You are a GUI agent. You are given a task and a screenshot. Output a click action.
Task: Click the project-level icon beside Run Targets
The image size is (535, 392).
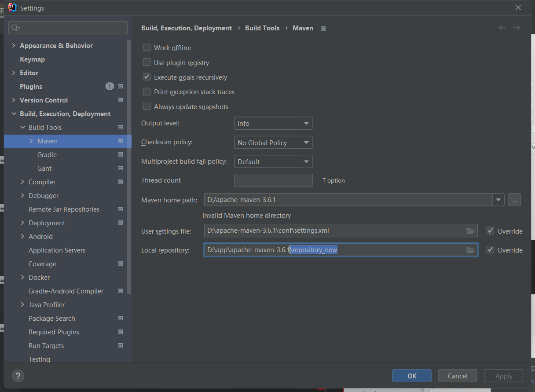click(121, 345)
